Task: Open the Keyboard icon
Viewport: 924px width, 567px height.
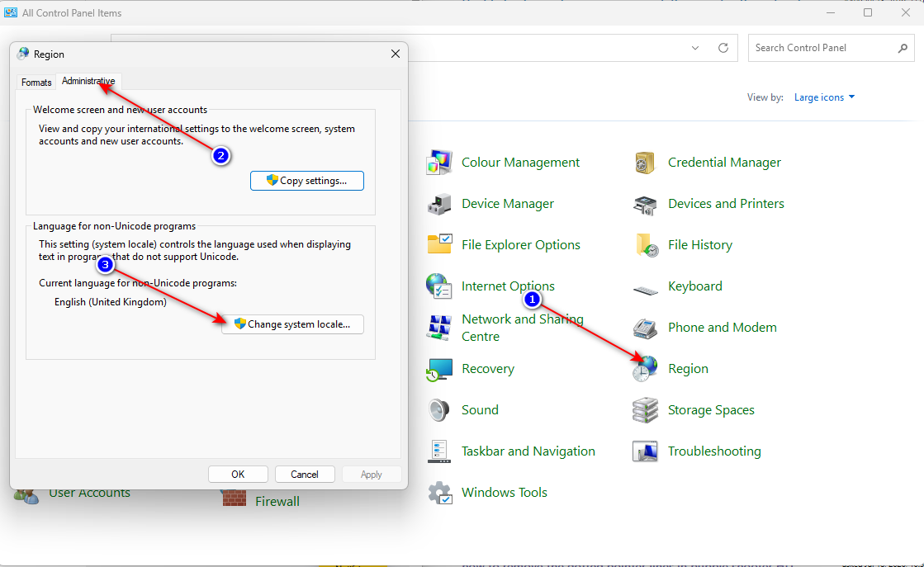Action: click(x=645, y=290)
